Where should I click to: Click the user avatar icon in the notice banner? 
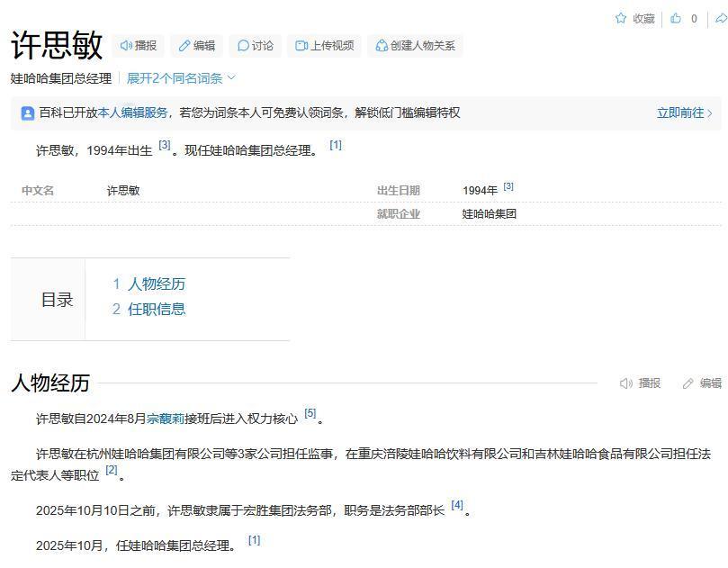(x=27, y=113)
